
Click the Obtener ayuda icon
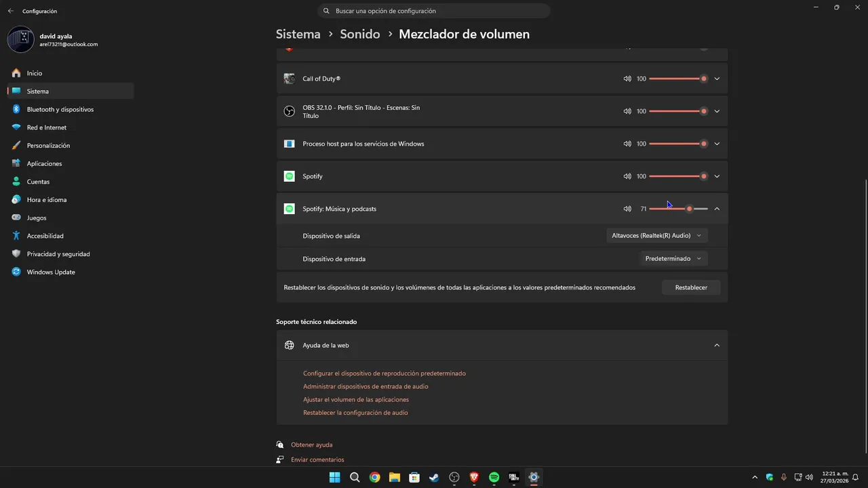[x=280, y=445]
